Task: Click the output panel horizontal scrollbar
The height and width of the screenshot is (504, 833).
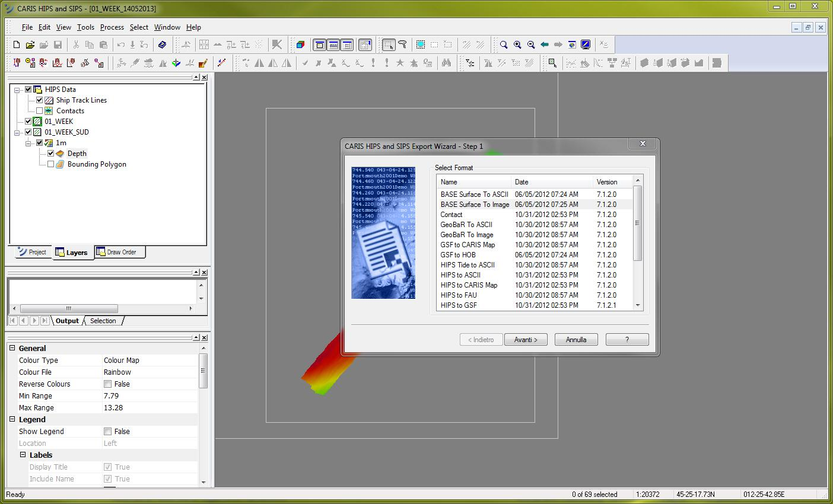Action: (x=69, y=308)
